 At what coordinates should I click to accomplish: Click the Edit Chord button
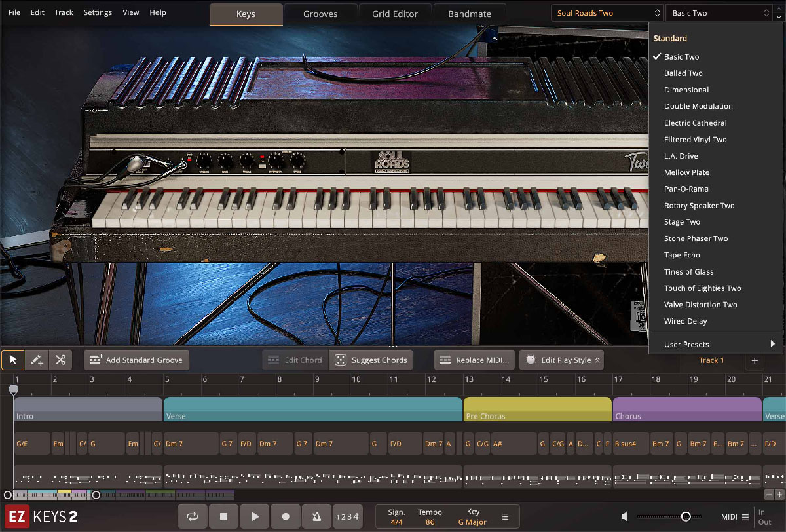point(295,360)
